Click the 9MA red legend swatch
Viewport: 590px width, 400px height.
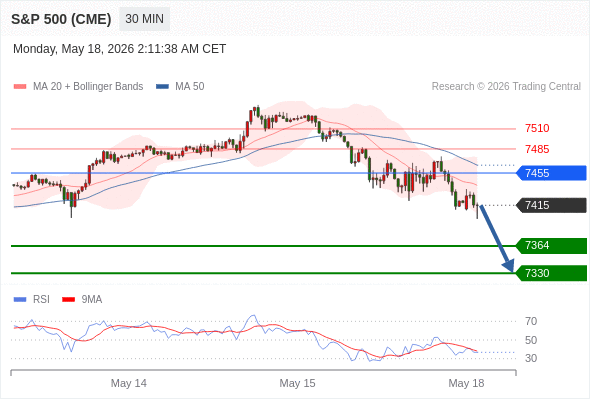pyautogui.click(x=68, y=300)
